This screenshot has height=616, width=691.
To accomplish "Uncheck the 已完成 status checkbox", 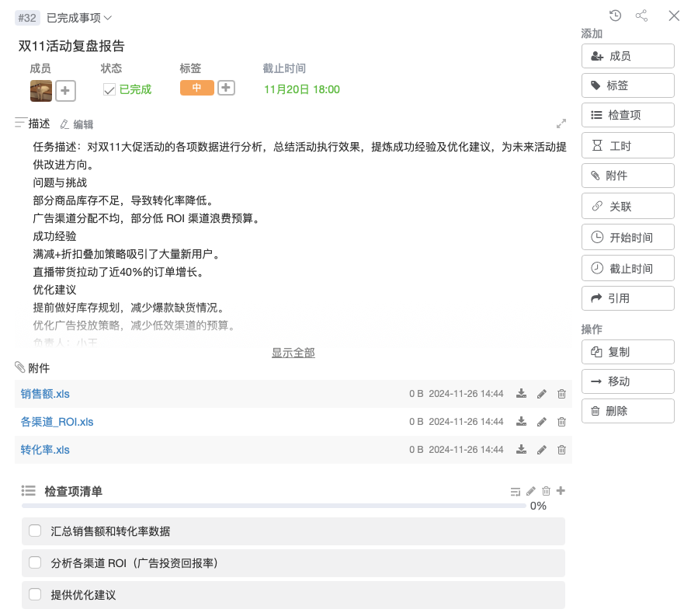I will point(109,90).
